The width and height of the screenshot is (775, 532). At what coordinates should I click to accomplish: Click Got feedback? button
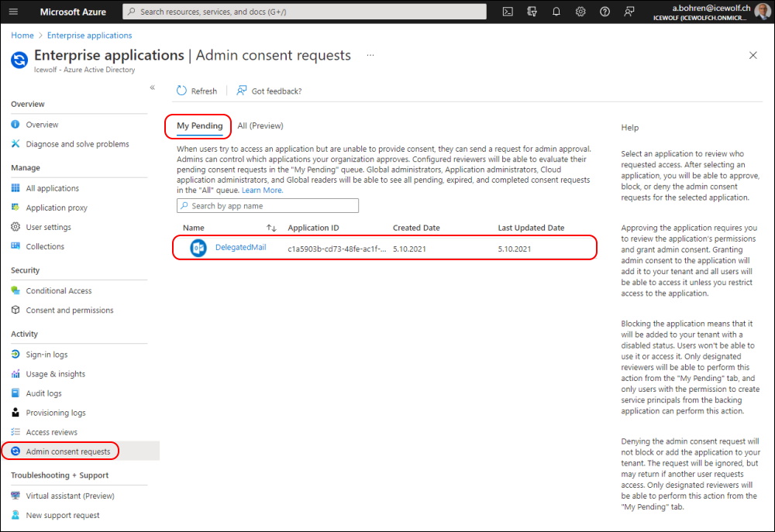[x=270, y=91]
